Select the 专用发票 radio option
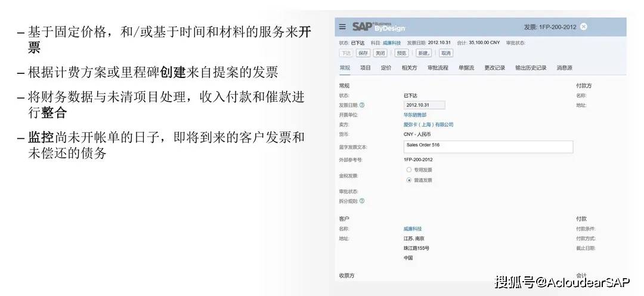The width and height of the screenshot is (644, 296). click(408, 170)
